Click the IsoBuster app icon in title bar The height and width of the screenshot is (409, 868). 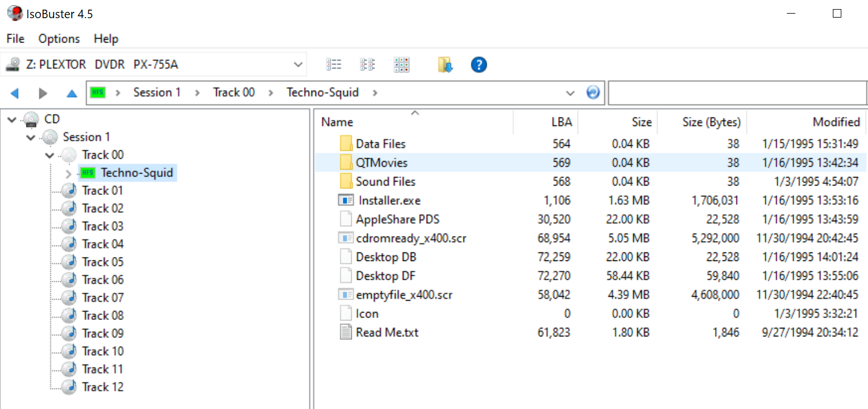[x=15, y=12]
